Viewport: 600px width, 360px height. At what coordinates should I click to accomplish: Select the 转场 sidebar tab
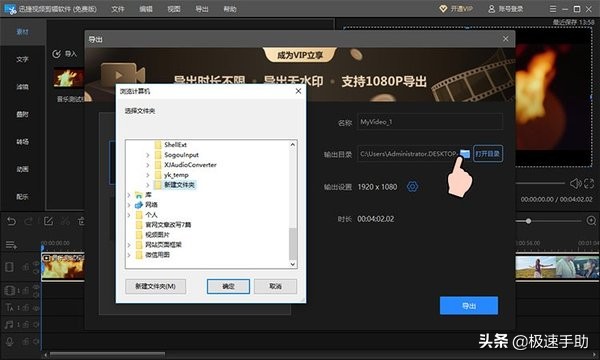point(22,142)
